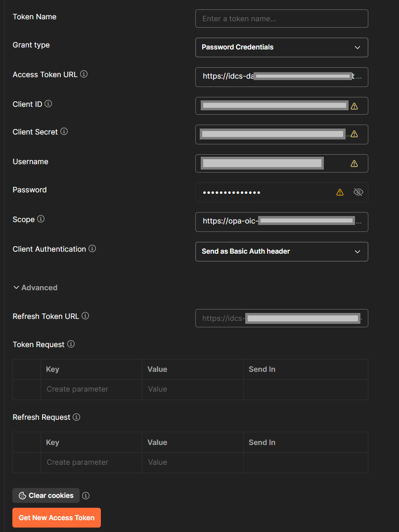Click the warning icon on Password field
The height and width of the screenshot is (532, 399).
[x=340, y=192]
